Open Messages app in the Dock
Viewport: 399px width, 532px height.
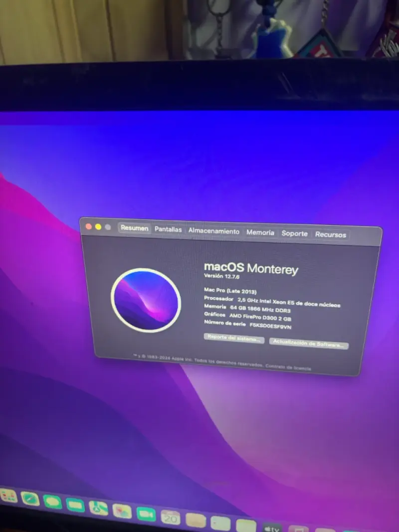(x=52, y=502)
